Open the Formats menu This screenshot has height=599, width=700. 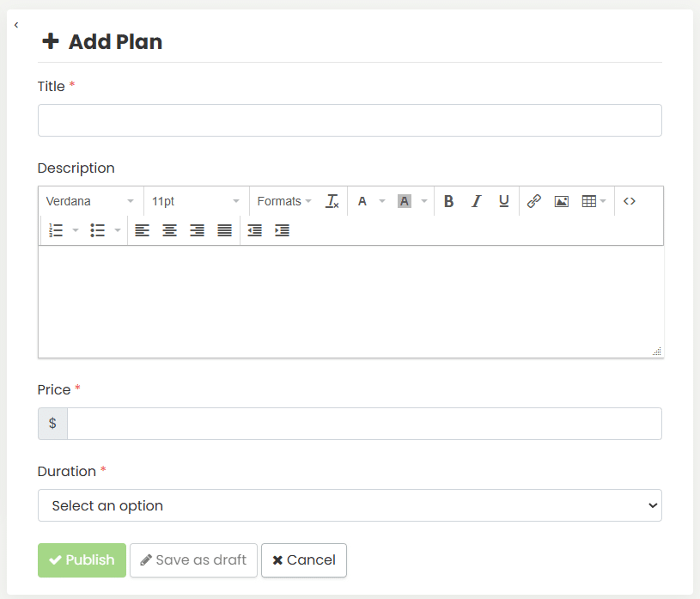(283, 201)
